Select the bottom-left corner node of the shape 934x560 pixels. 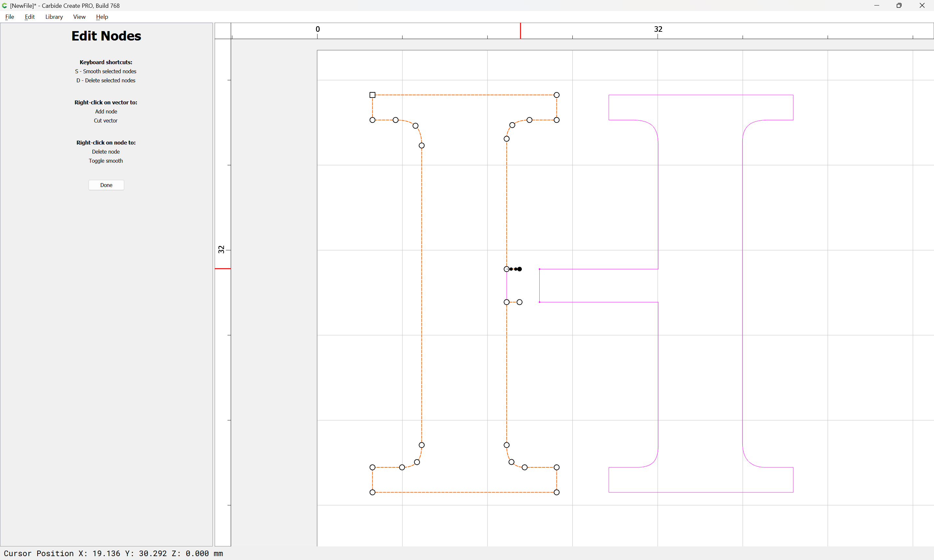coord(372,492)
